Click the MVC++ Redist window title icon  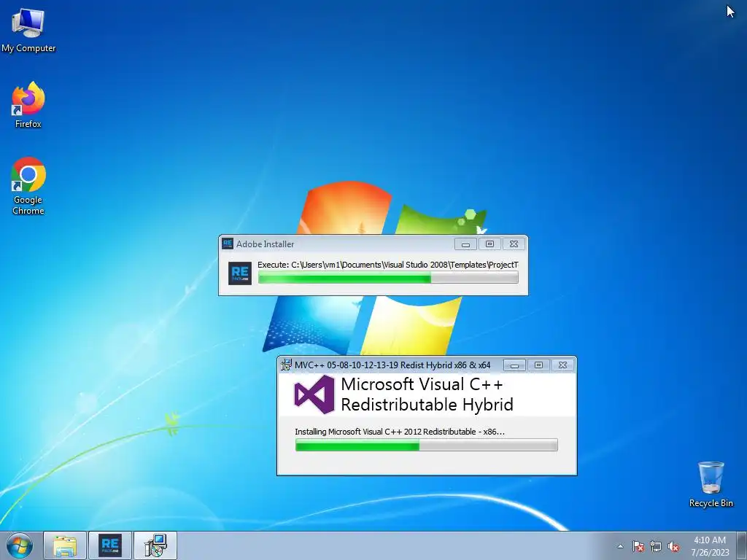pyautogui.click(x=286, y=365)
